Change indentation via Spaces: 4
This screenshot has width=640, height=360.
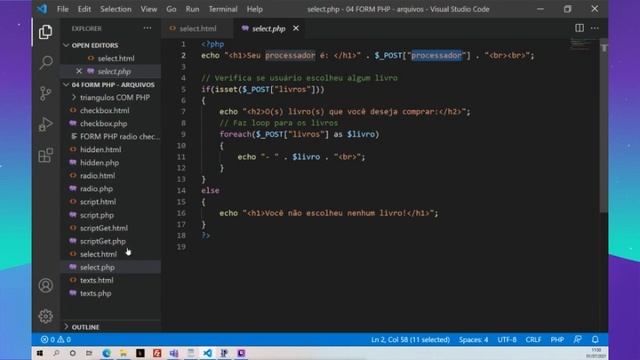473,340
